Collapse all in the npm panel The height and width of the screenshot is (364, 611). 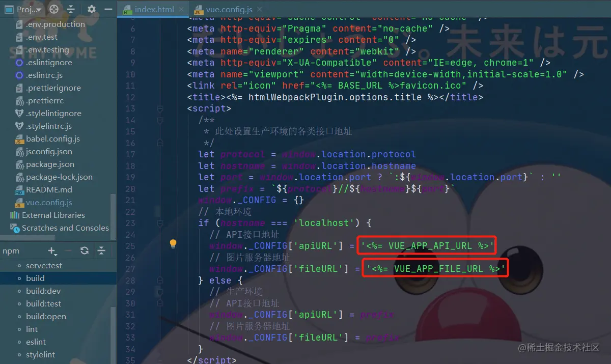pos(101,250)
